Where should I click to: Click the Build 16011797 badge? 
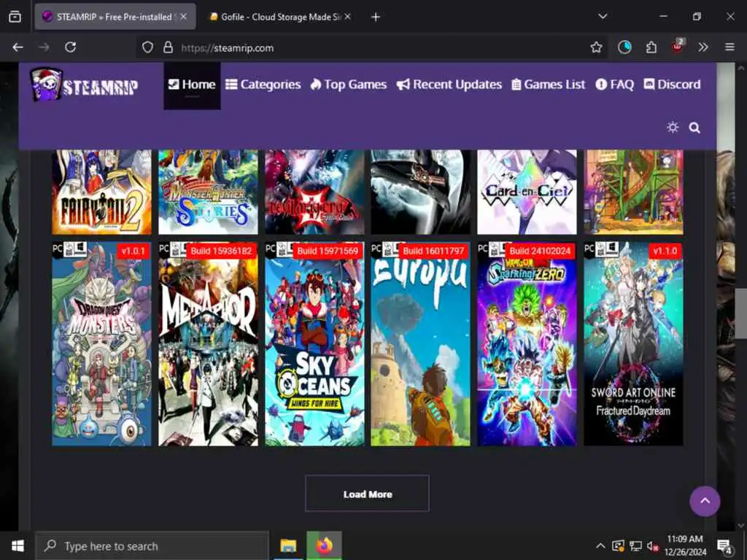(433, 251)
